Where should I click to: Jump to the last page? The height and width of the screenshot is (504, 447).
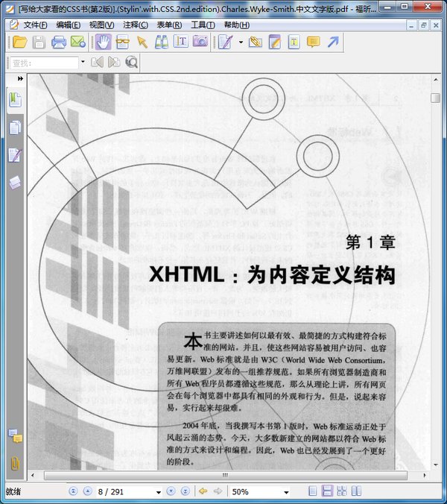[186, 491]
